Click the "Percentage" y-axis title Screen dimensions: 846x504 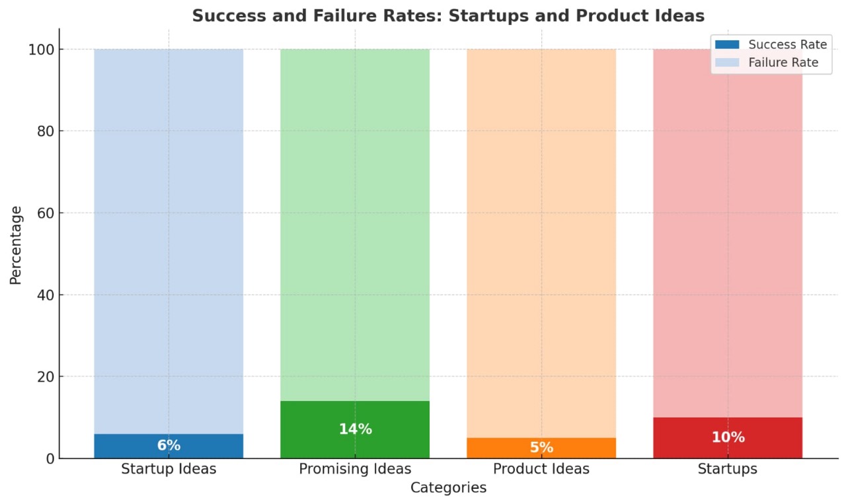click(17, 245)
